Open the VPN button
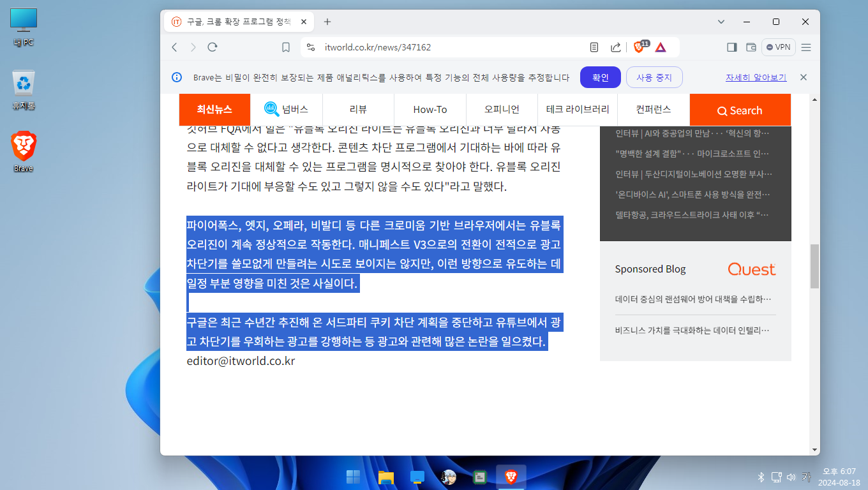Viewport: 868px width, 490px height. [x=779, y=47]
